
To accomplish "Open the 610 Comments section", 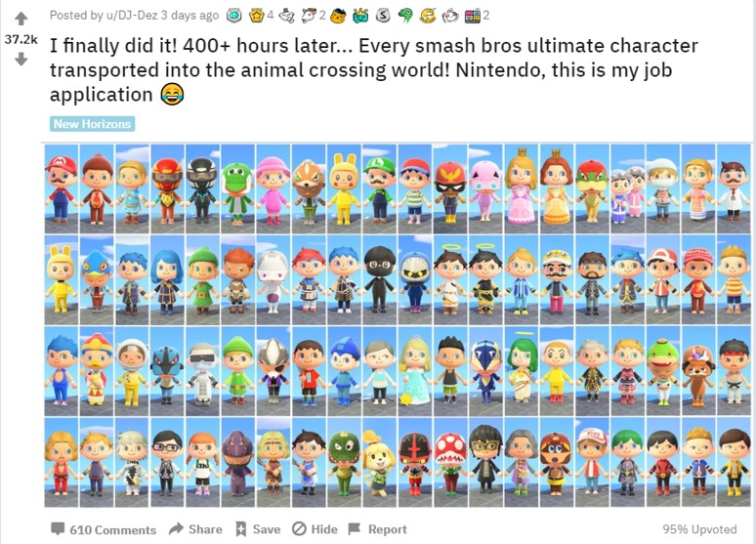I will point(104,529).
